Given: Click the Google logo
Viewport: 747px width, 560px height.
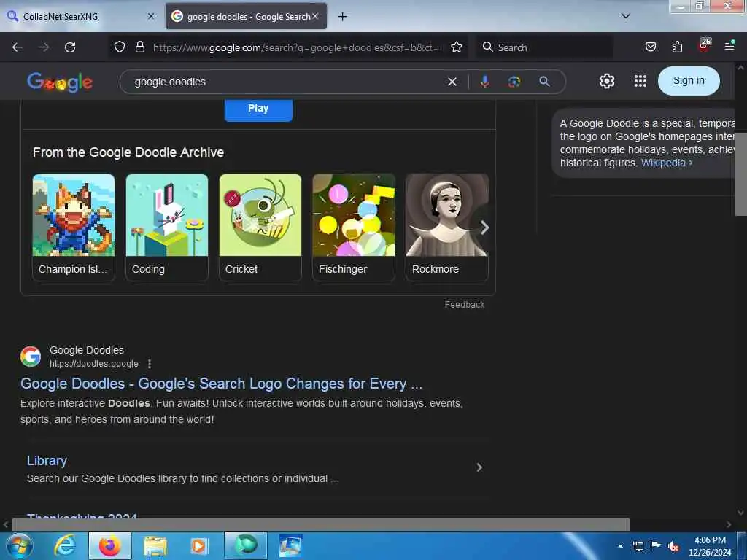Looking at the screenshot, I should [x=60, y=82].
